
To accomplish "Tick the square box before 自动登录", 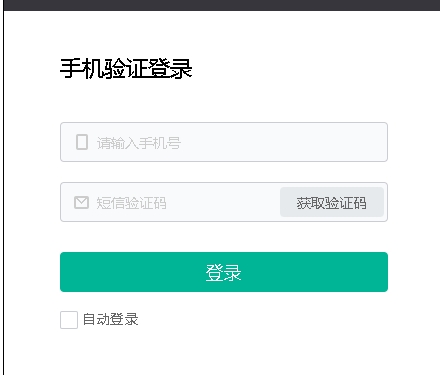I will 69,320.
